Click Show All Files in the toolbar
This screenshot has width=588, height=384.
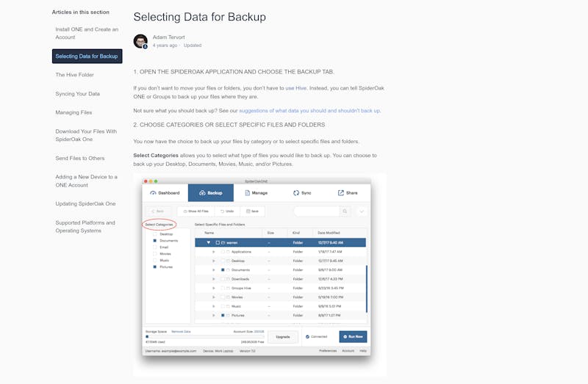tap(196, 211)
